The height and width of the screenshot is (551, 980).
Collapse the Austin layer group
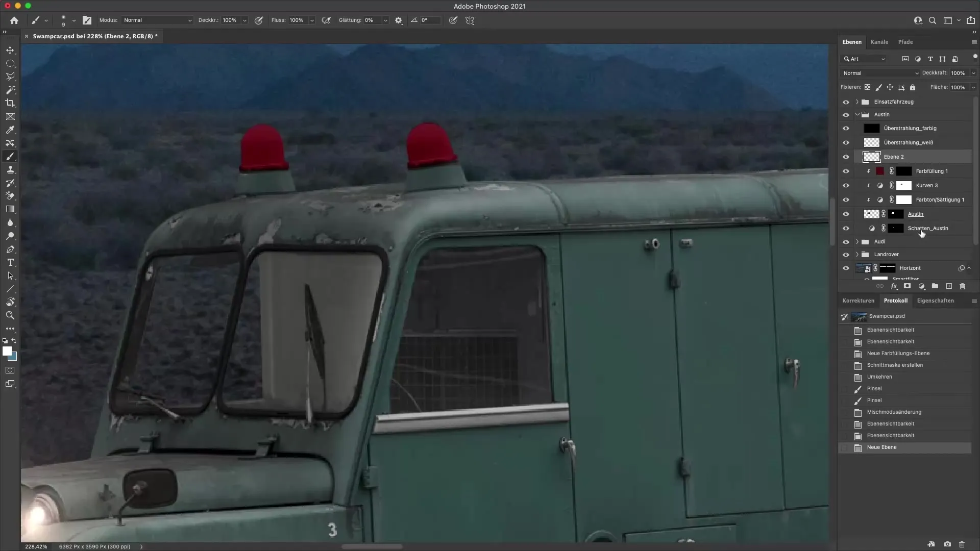857,115
